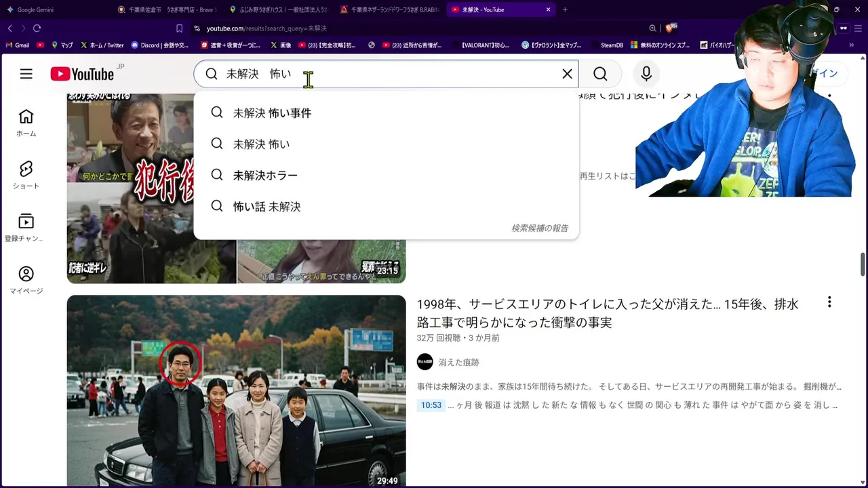The width and height of the screenshot is (868, 488).
Task: Open the SteamDB bookmark
Action: (607, 45)
